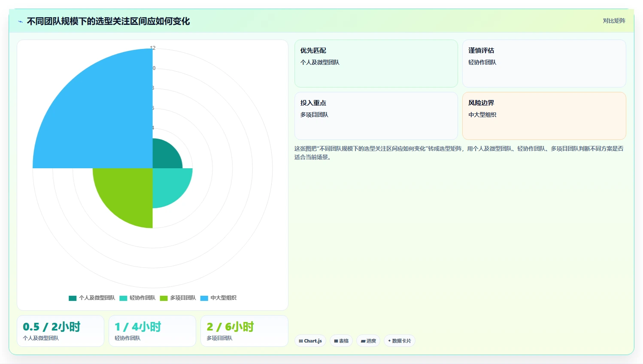Click the 对比矩阵 label in header
Screen dimensions: 643x364
click(x=614, y=21)
